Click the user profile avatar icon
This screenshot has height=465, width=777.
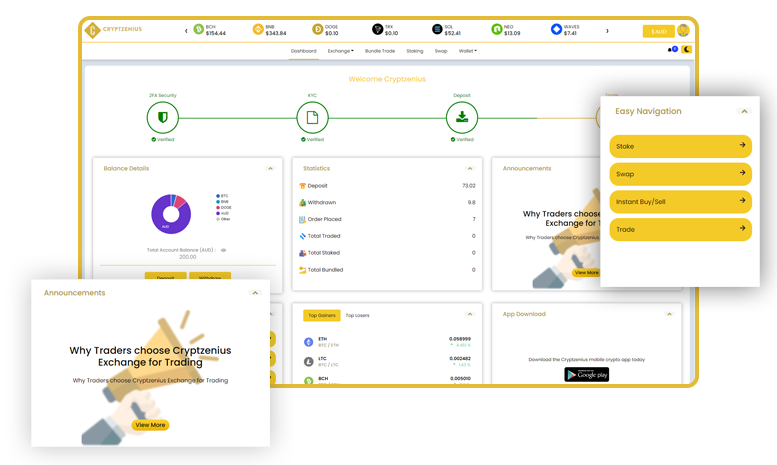point(683,31)
